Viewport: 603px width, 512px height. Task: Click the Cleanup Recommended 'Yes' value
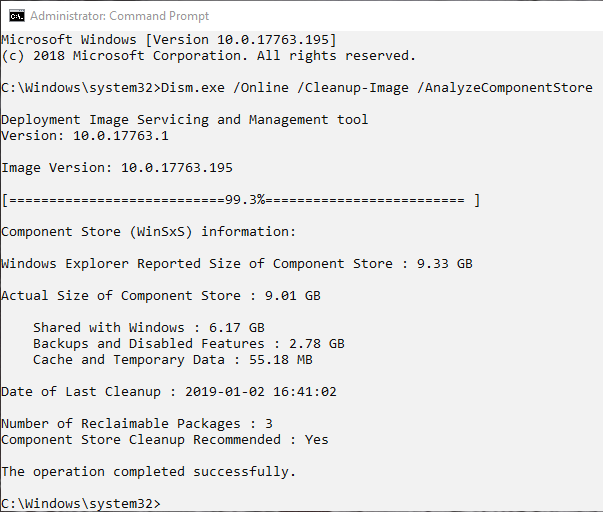coord(316,440)
